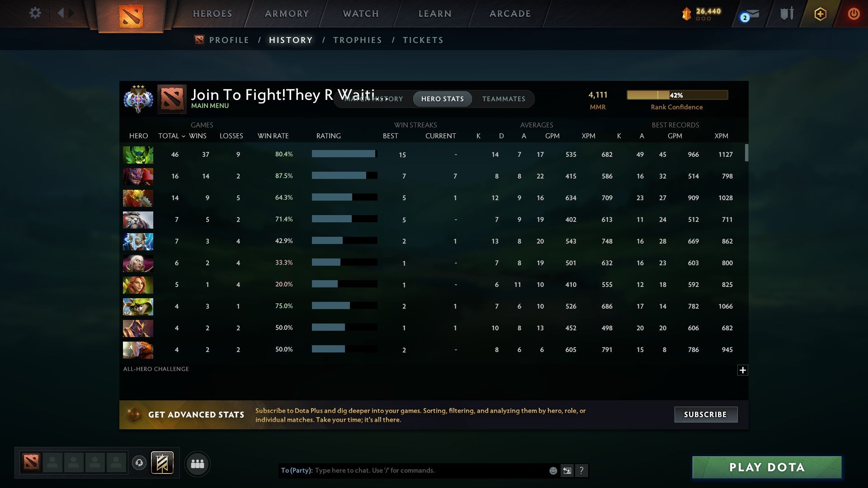
Task: Click the Dota Plus hexagon icon
Action: pos(820,14)
